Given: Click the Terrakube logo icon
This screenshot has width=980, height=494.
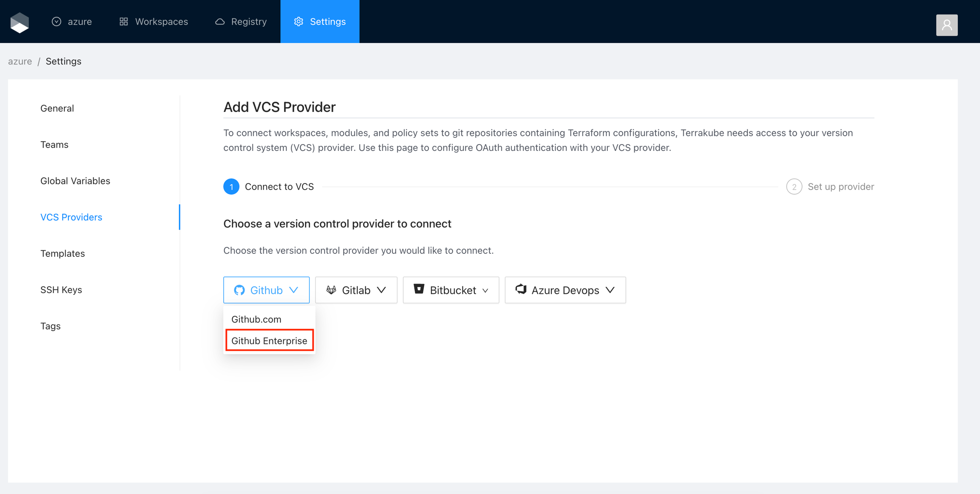Looking at the screenshot, I should [x=20, y=22].
